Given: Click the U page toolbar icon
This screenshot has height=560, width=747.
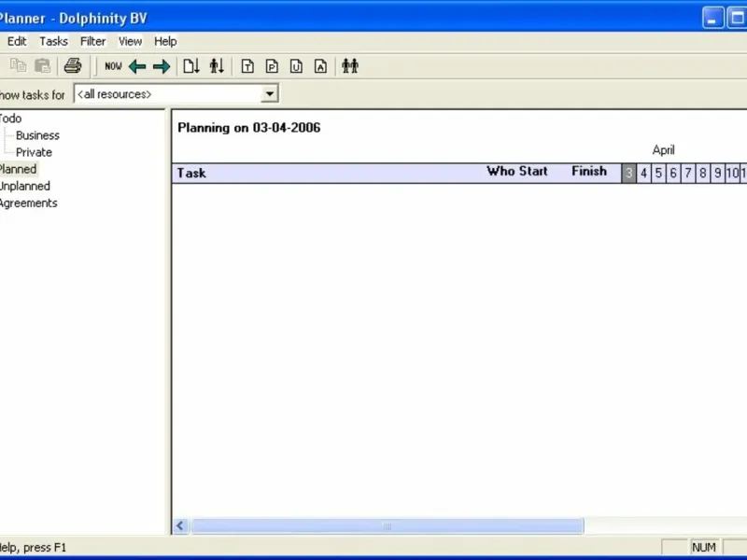Looking at the screenshot, I should (x=296, y=66).
